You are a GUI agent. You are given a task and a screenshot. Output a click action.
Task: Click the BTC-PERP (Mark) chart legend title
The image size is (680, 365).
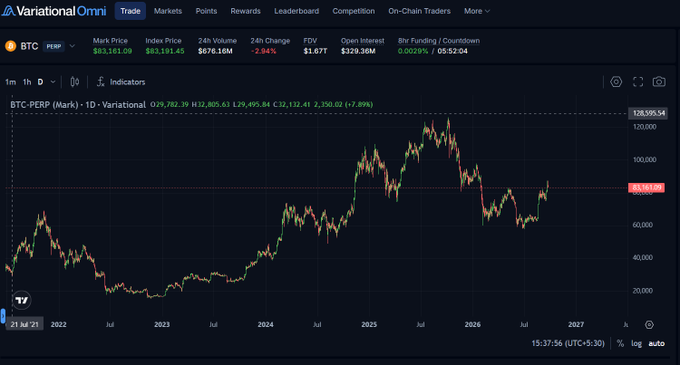coord(78,104)
